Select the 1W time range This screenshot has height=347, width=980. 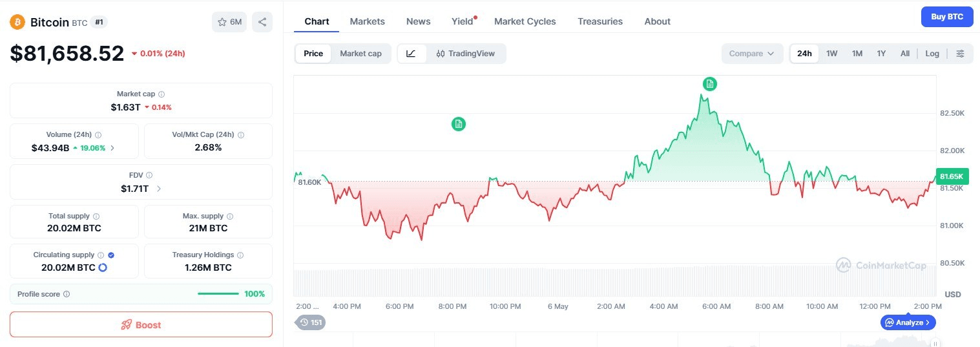click(x=831, y=54)
